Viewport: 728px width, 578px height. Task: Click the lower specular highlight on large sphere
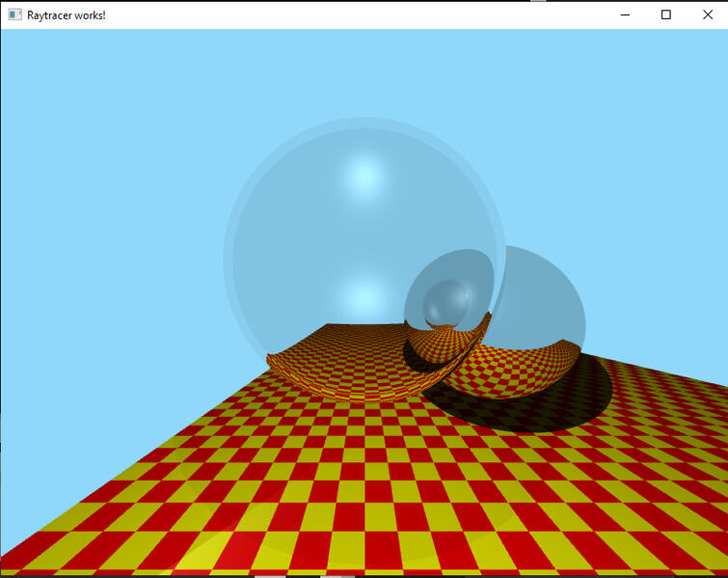coord(363,295)
